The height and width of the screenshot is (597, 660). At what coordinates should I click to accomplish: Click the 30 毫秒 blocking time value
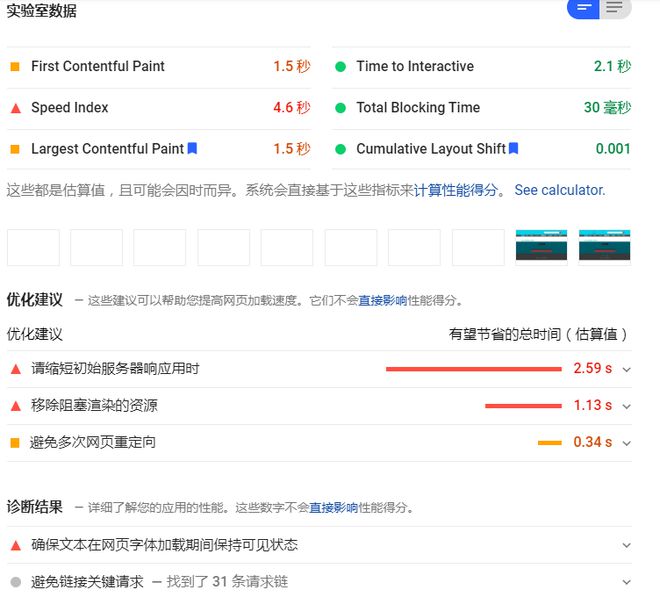pyautogui.click(x=607, y=107)
